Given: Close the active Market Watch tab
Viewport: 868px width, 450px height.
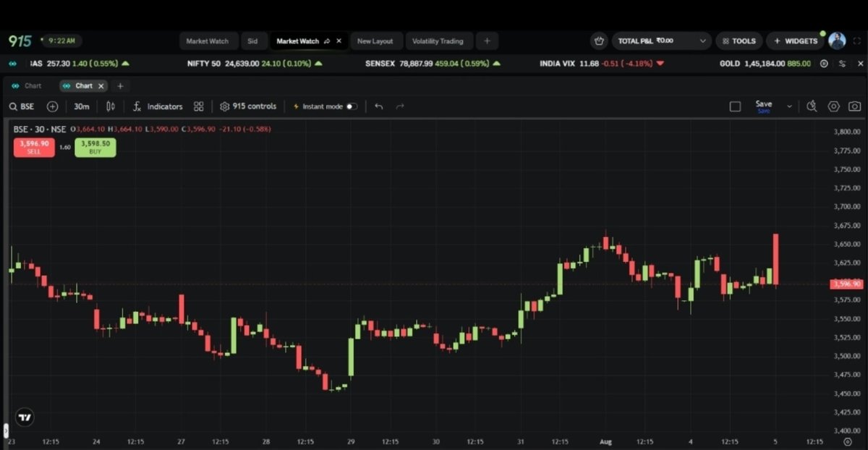Looking at the screenshot, I should coord(339,41).
